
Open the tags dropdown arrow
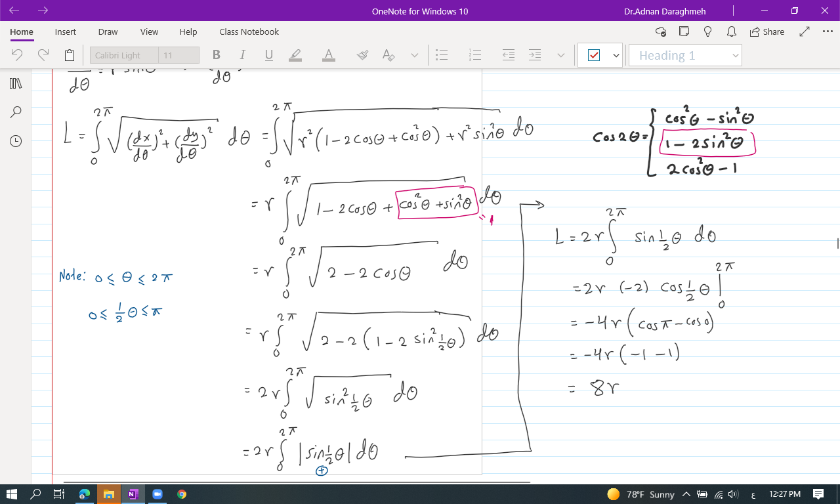coord(616,55)
